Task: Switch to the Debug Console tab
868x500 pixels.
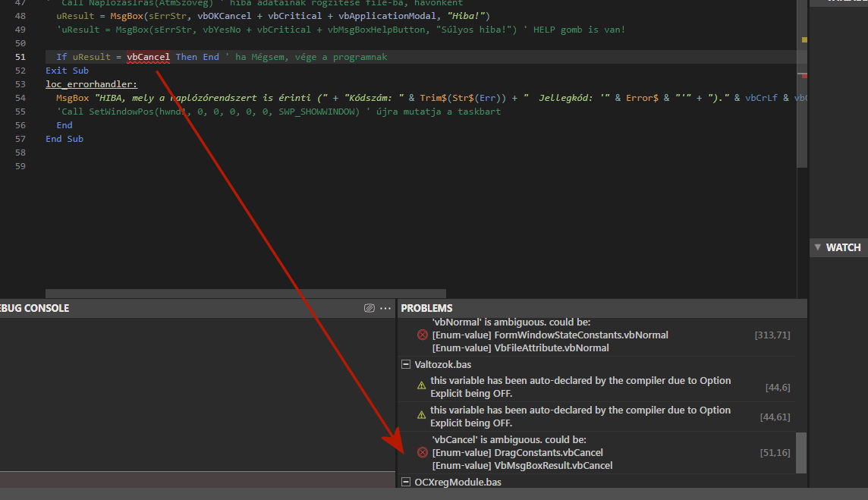Action: 34,307
